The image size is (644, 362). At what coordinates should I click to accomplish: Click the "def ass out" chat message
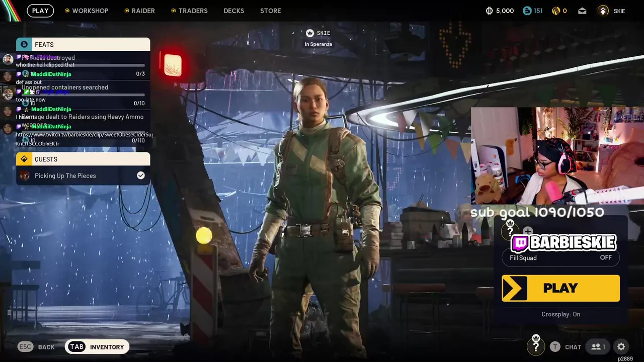tap(29, 82)
